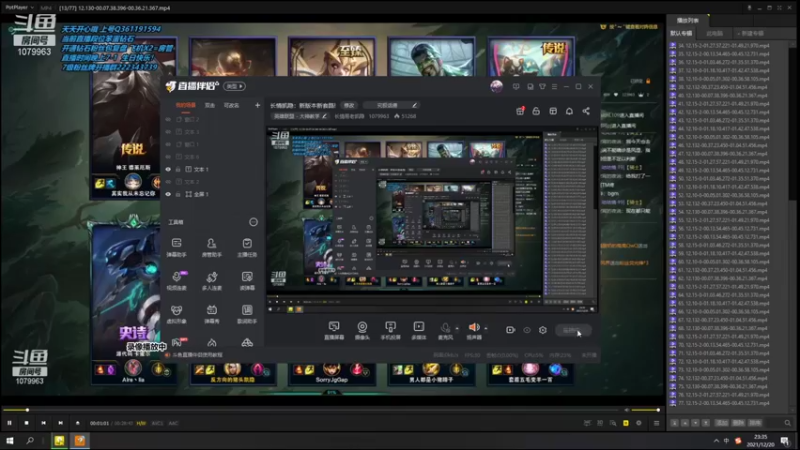Open the 歌词助手 tool

point(247,314)
